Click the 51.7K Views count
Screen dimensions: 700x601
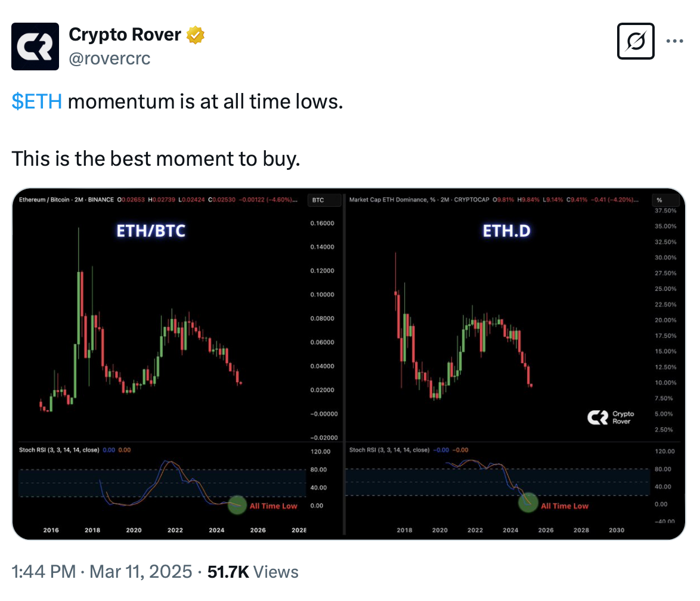253,572
